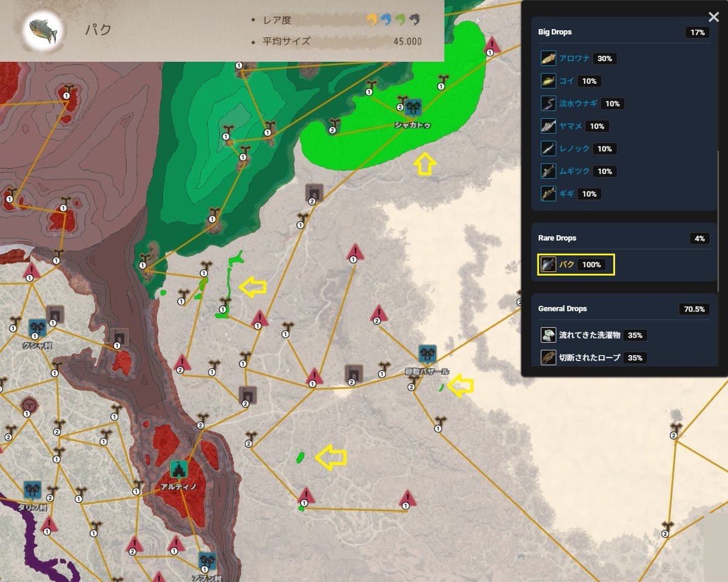
Task: Click the 平均サイズ label in the header
Action: [x=287, y=41]
